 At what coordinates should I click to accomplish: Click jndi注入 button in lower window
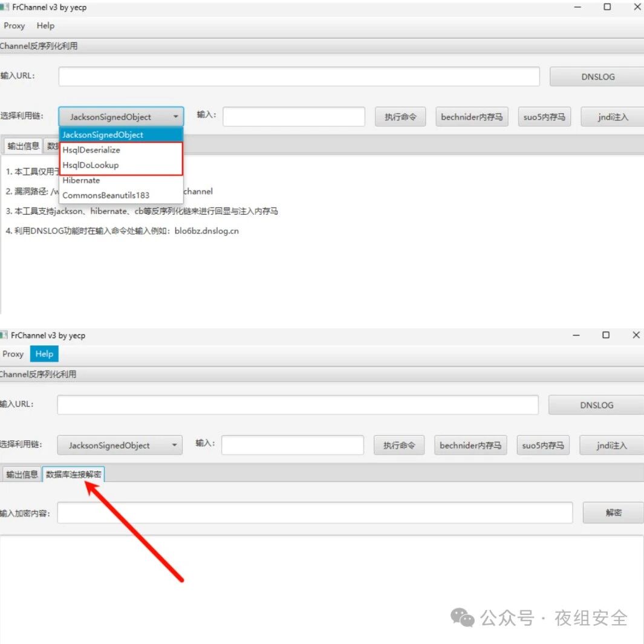611,445
